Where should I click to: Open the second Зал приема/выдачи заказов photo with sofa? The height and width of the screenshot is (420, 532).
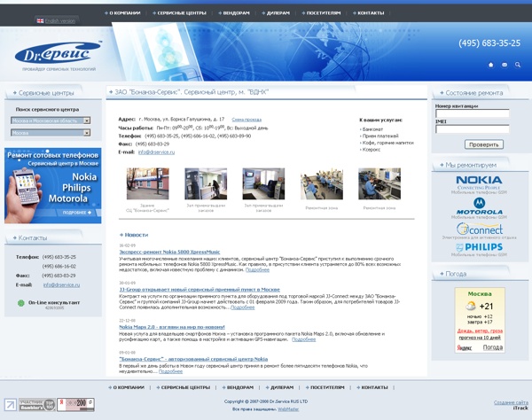click(x=263, y=183)
